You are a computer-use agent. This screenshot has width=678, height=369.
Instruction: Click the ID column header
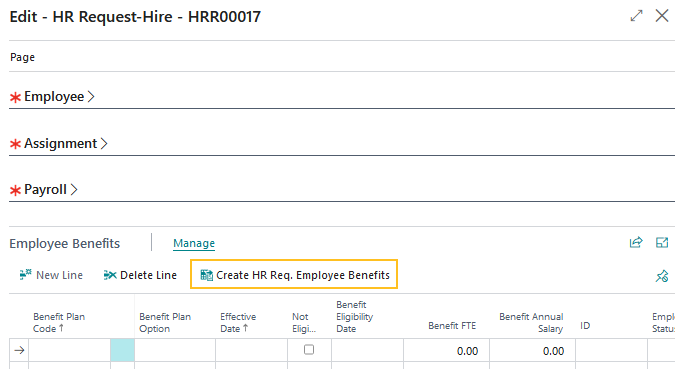(x=585, y=326)
